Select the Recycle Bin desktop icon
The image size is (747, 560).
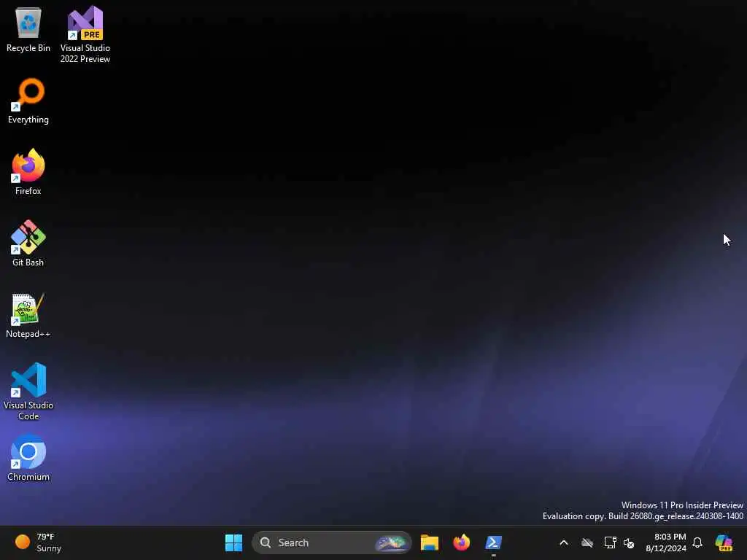(28, 30)
